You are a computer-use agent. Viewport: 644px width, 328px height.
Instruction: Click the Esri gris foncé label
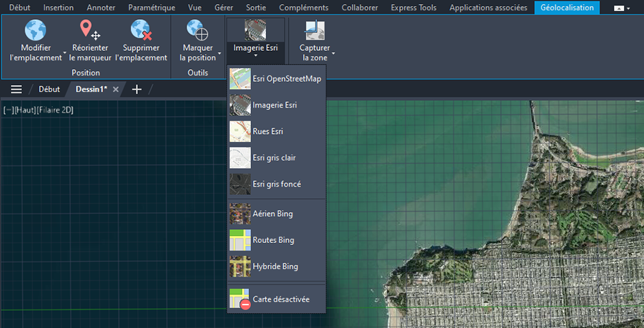coord(277,184)
